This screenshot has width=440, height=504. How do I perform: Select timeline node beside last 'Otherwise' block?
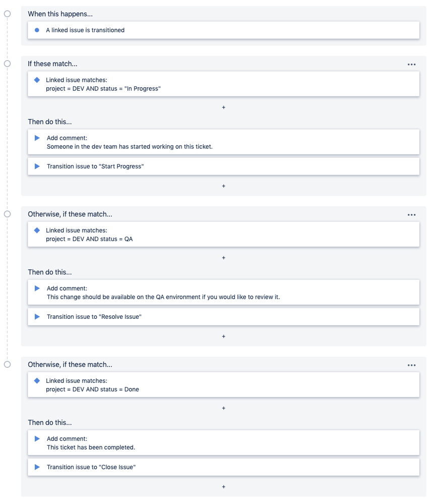[7, 364]
